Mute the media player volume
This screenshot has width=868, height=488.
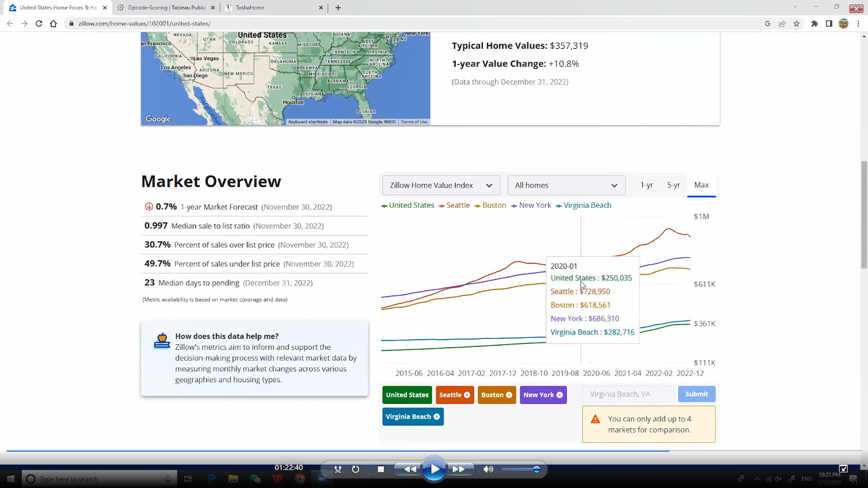pyautogui.click(x=488, y=469)
